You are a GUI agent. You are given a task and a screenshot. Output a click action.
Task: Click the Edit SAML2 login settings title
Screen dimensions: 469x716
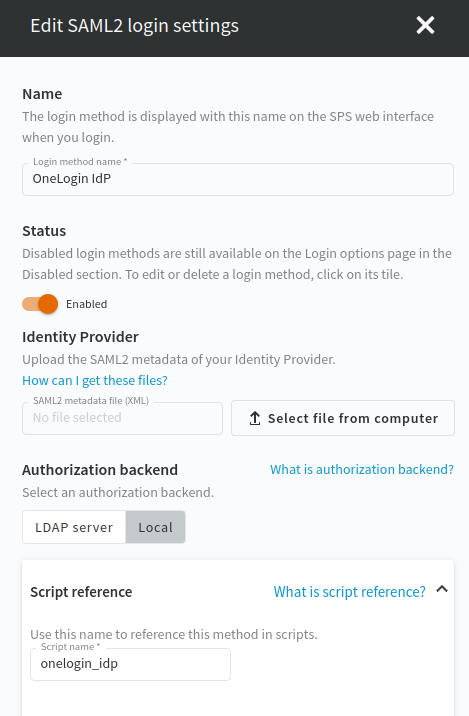(x=135, y=26)
